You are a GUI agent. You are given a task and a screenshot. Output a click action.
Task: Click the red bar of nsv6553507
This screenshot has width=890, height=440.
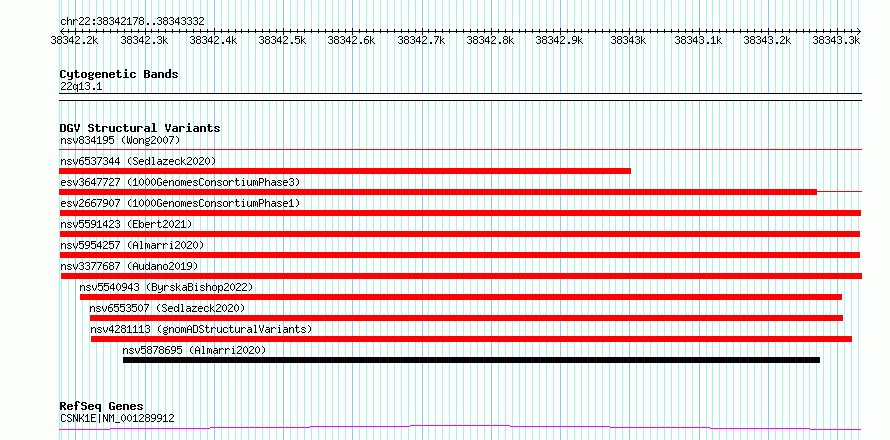[467, 318]
